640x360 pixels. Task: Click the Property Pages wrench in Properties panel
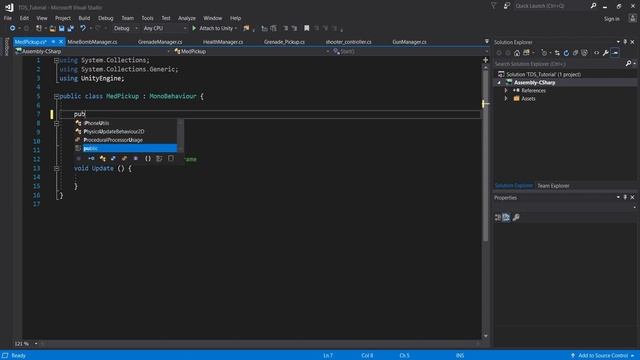[x=516, y=217]
